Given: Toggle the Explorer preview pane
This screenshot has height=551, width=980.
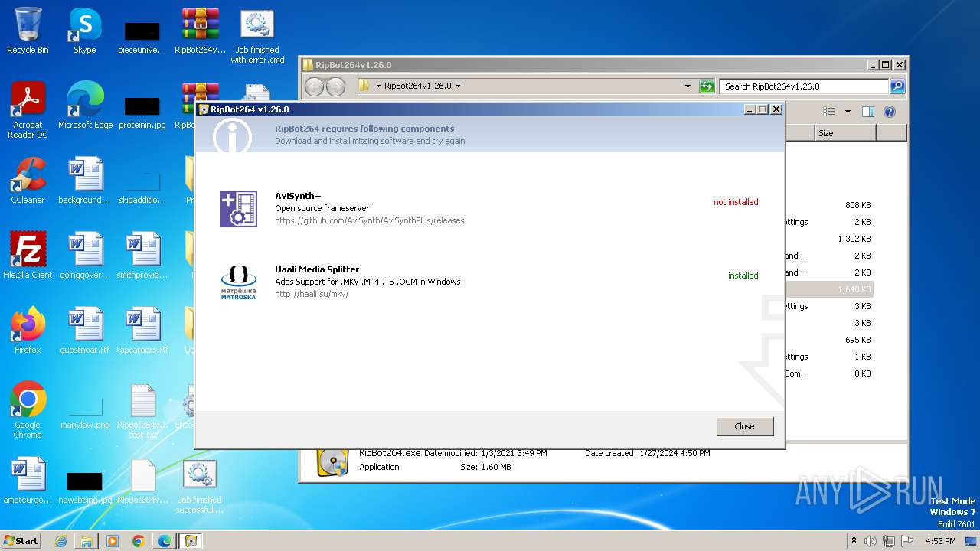Looking at the screenshot, I should 868,112.
